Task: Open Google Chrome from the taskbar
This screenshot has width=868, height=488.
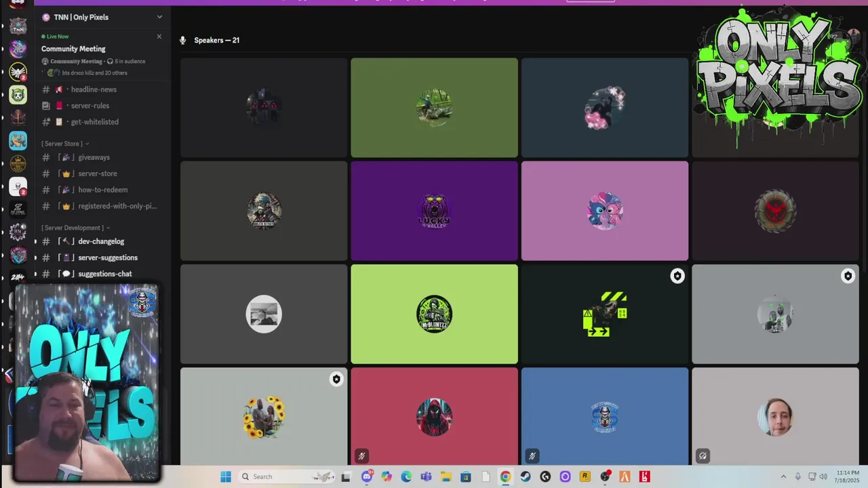Action: point(505,476)
